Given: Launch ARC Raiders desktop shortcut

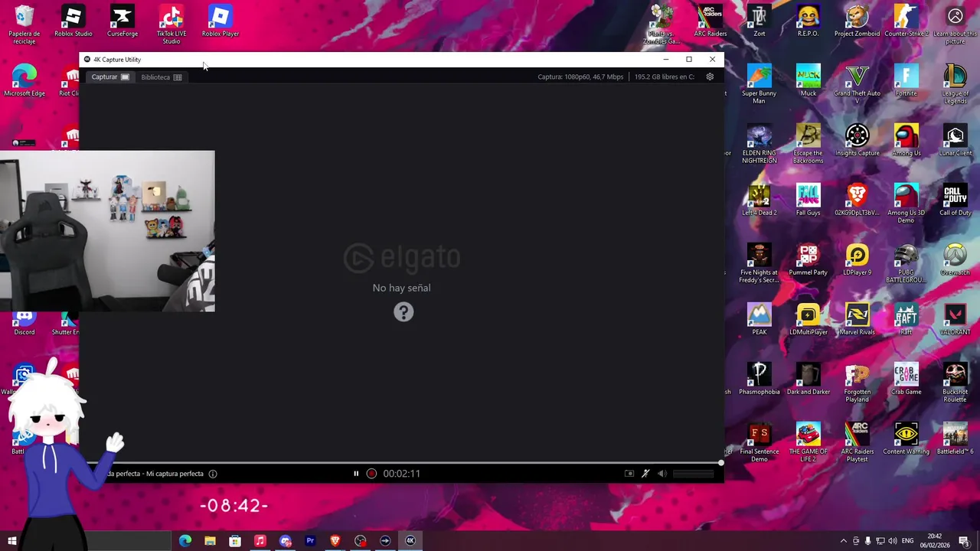Looking at the screenshot, I should (x=710, y=21).
